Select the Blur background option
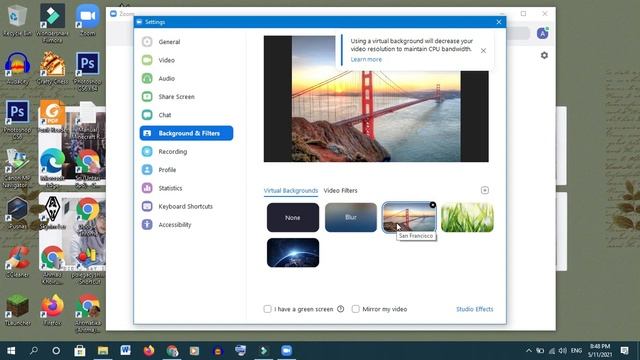 click(351, 218)
